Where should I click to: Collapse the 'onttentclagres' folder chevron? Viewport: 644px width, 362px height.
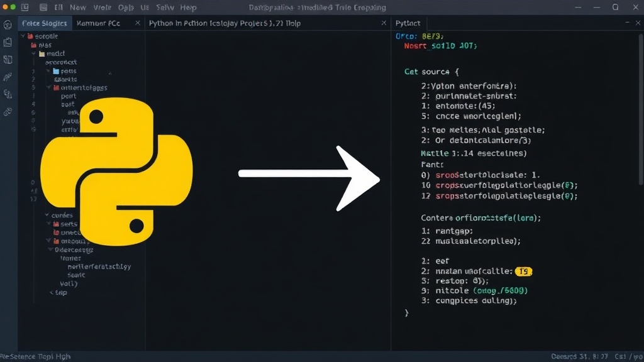[49, 87]
